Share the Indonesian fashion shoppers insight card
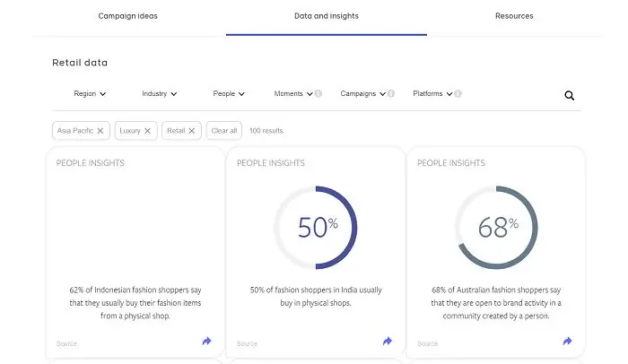 coord(206,342)
